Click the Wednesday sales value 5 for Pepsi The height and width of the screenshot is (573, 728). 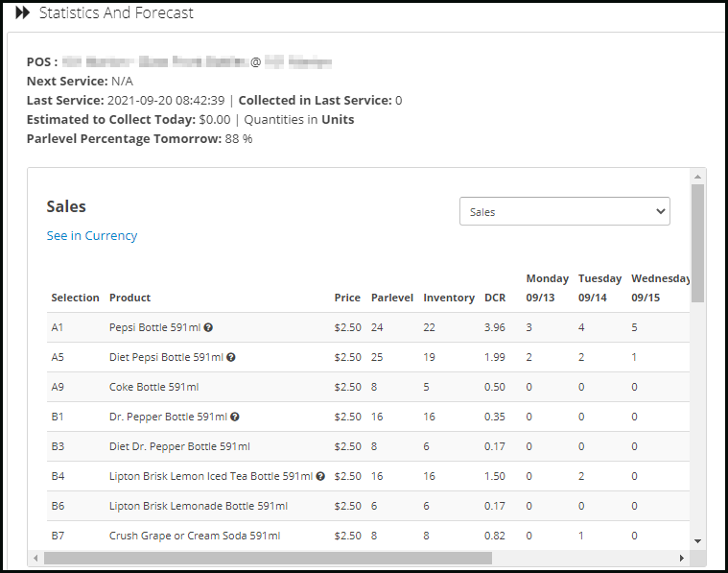tap(634, 327)
